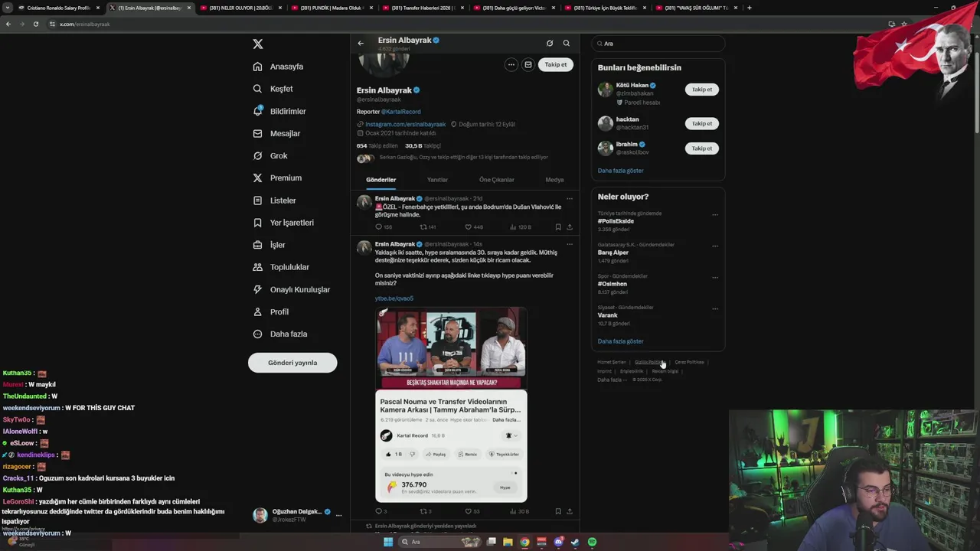This screenshot has width=980, height=551.
Task: Select Gönderiler tab
Action: [x=381, y=180]
